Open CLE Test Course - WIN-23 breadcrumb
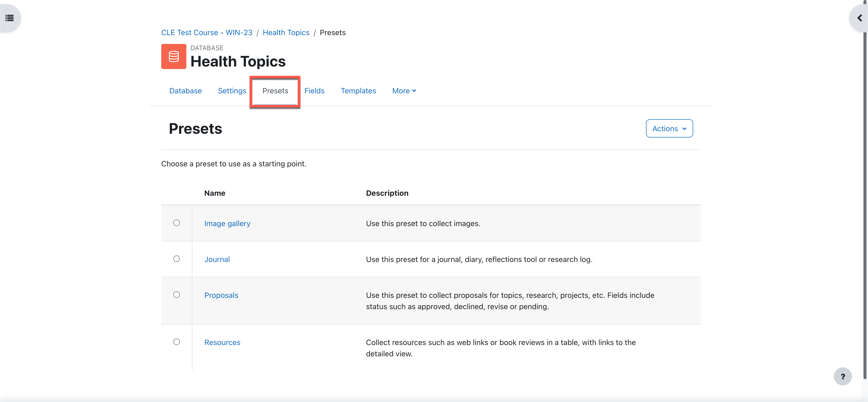Image resolution: width=868 pixels, height=402 pixels. tap(206, 33)
